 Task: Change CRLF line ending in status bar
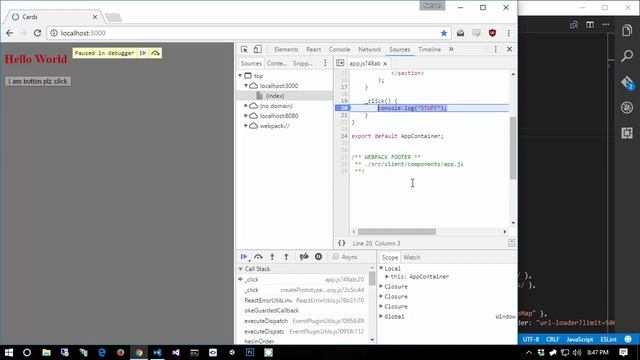[553, 340]
